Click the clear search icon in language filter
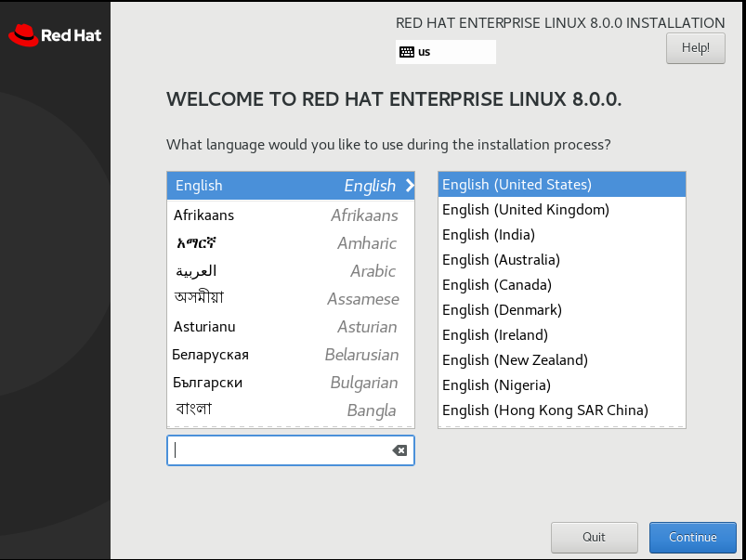 (399, 450)
